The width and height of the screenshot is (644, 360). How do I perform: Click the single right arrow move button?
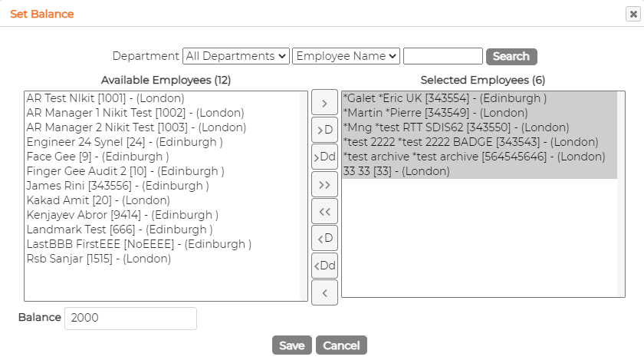tap(324, 102)
